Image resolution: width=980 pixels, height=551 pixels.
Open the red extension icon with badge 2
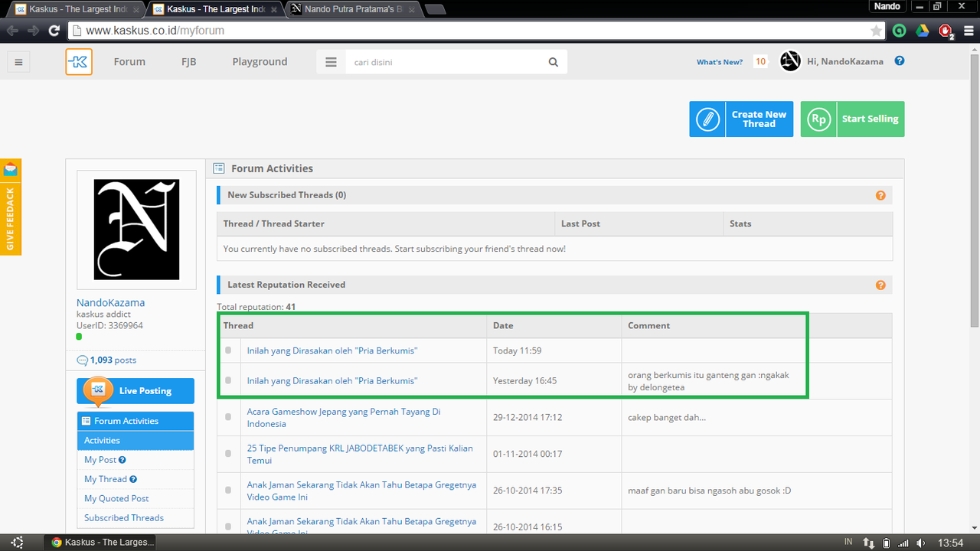[947, 31]
